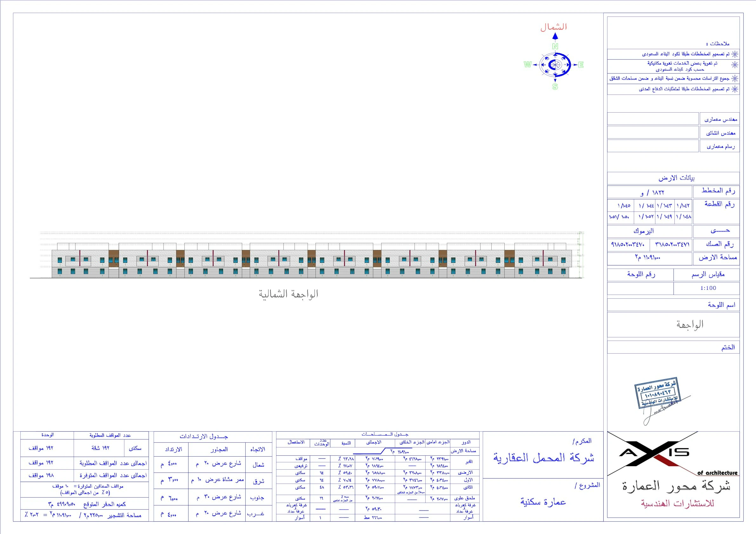Click the asterisk bullet beside the first note
This screenshot has width=756, height=534.
(735, 54)
